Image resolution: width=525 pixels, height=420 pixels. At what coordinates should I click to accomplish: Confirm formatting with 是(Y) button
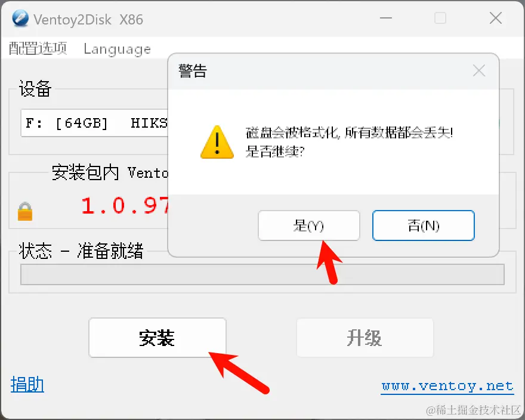[x=308, y=226]
